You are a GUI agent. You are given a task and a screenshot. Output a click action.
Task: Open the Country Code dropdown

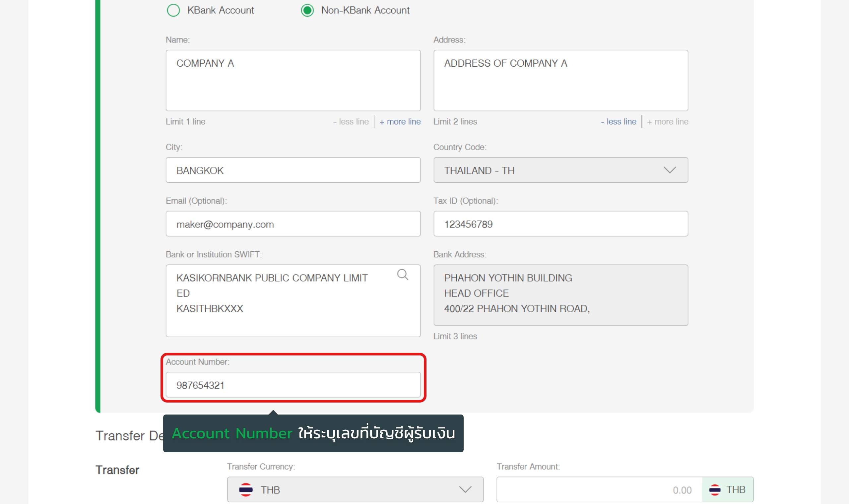560,170
